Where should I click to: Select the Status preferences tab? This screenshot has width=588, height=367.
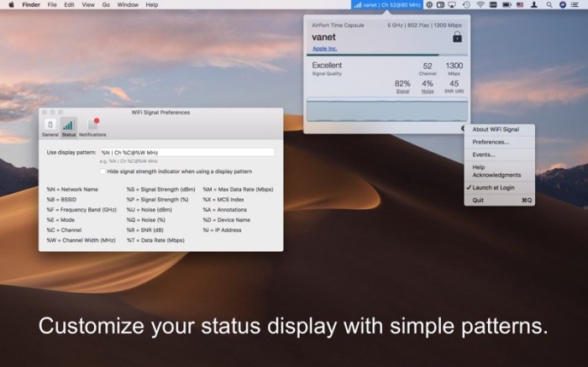pyautogui.click(x=68, y=126)
